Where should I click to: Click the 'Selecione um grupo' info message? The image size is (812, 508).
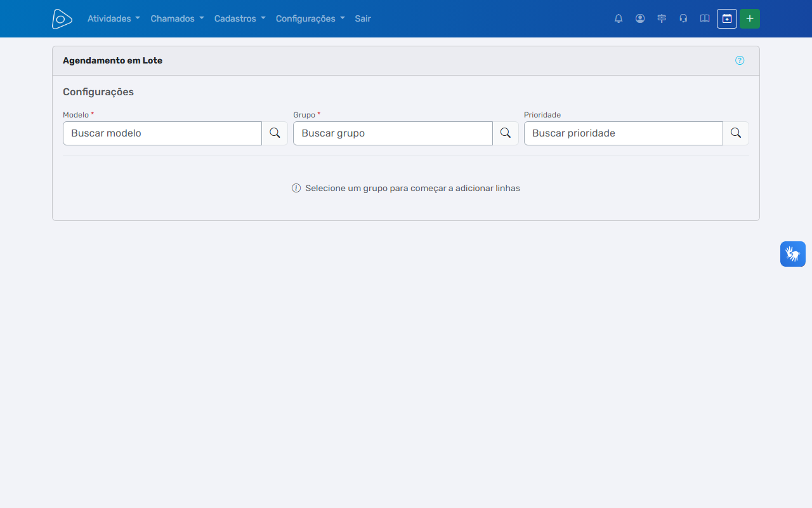pyautogui.click(x=406, y=189)
